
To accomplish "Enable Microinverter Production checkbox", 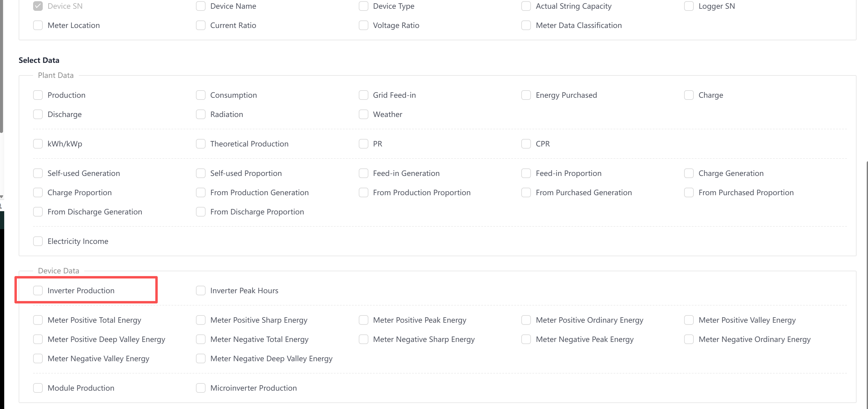I will tap(201, 388).
